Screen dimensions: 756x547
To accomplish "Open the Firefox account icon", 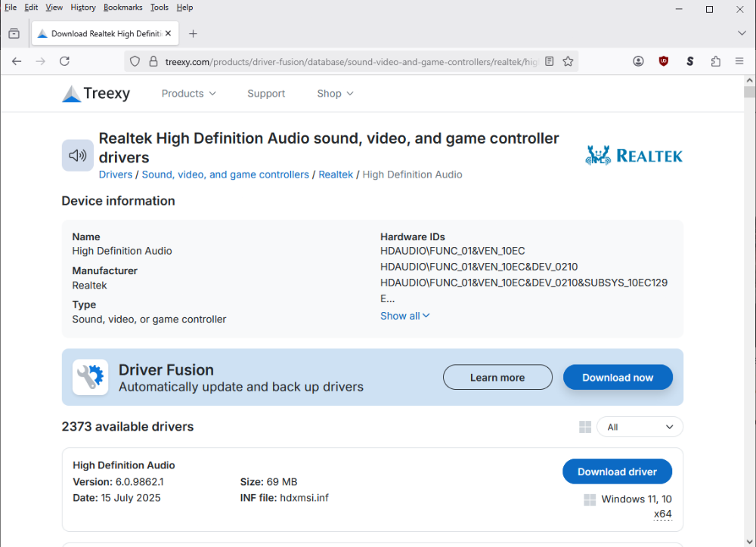I will (x=639, y=61).
